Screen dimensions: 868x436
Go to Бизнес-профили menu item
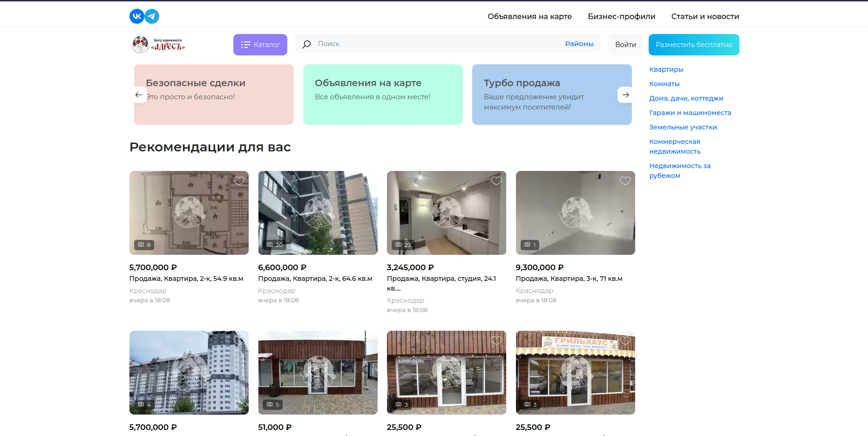click(621, 16)
